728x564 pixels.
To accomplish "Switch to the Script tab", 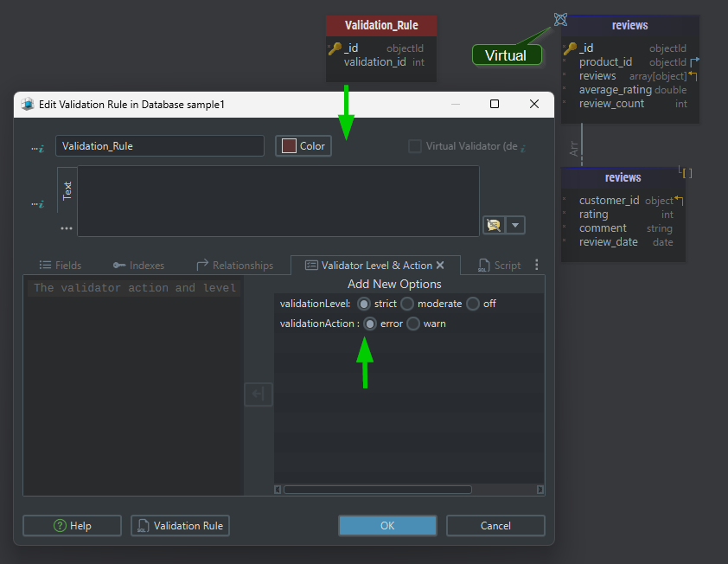I will 500,266.
